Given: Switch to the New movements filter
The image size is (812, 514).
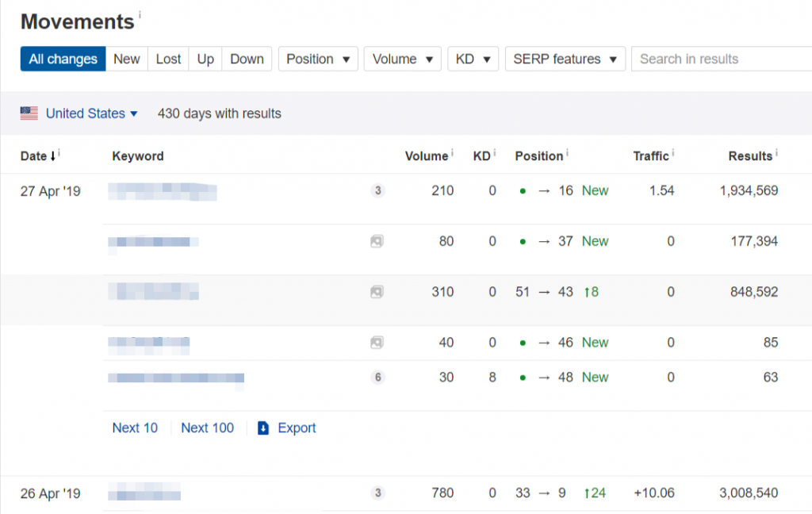Looking at the screenshot, I should point(127,59).
